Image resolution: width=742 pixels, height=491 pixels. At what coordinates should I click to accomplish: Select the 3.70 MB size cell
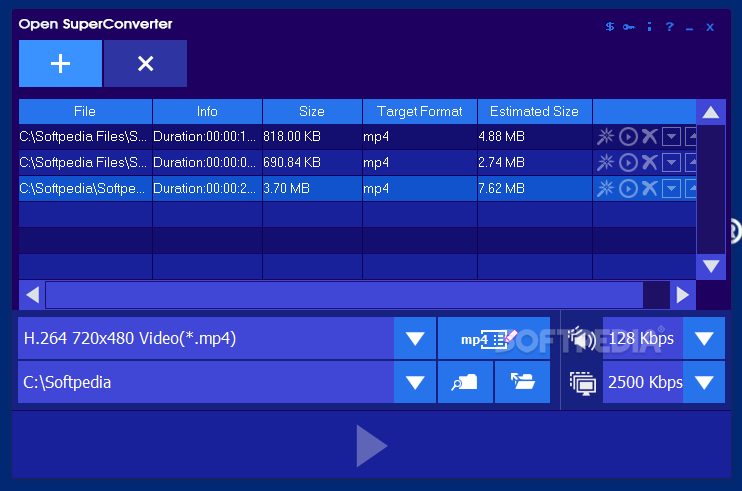312,189
